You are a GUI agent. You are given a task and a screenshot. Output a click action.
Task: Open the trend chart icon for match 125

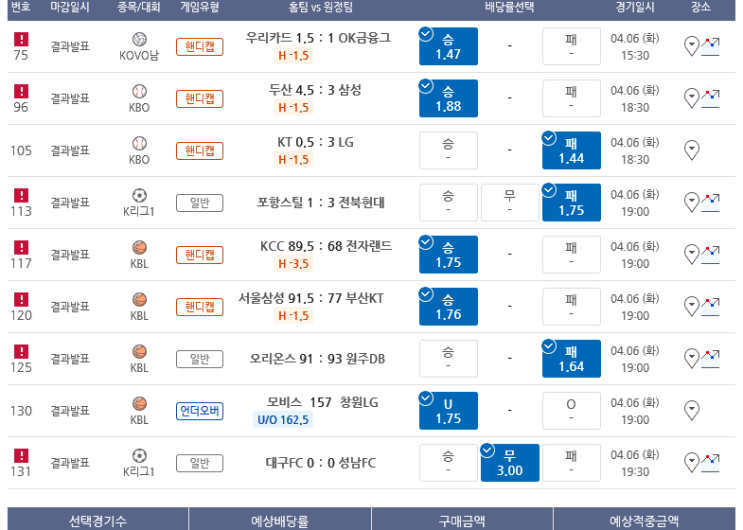click(710, 358)
